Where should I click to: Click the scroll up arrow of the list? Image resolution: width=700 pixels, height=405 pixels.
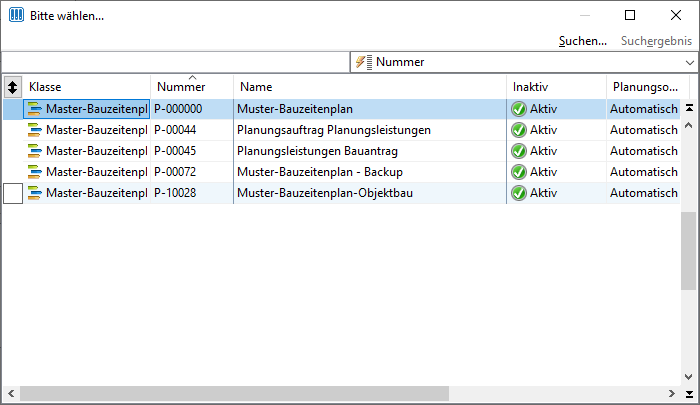tap(689, 125)
